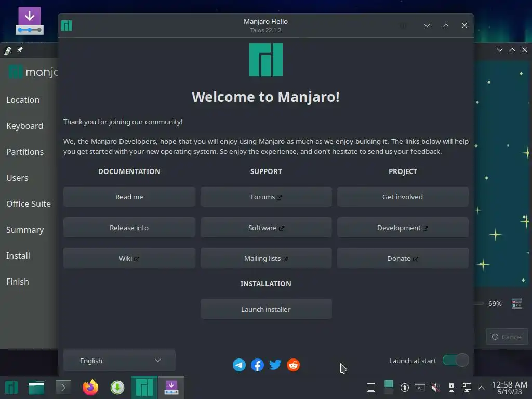Close the Manjaro Hello window
This screenshot has height=399, width=532.
(x=464, y=25)
